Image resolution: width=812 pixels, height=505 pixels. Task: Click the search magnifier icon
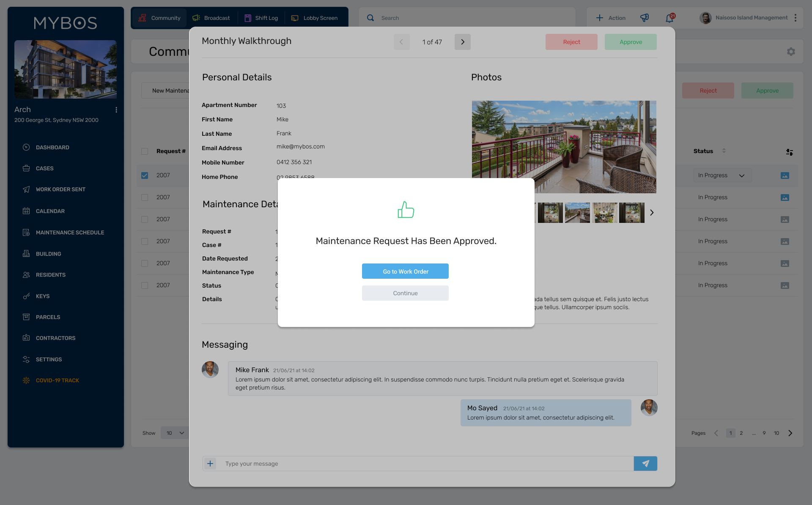[370, 18]
